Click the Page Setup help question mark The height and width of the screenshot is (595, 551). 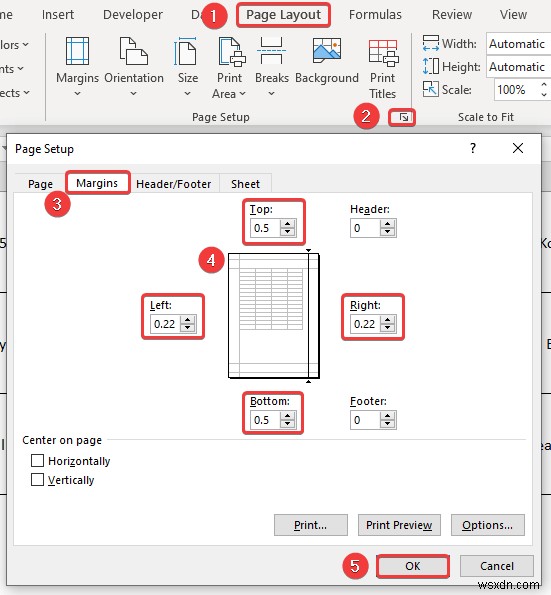click(x=473, y=148)
